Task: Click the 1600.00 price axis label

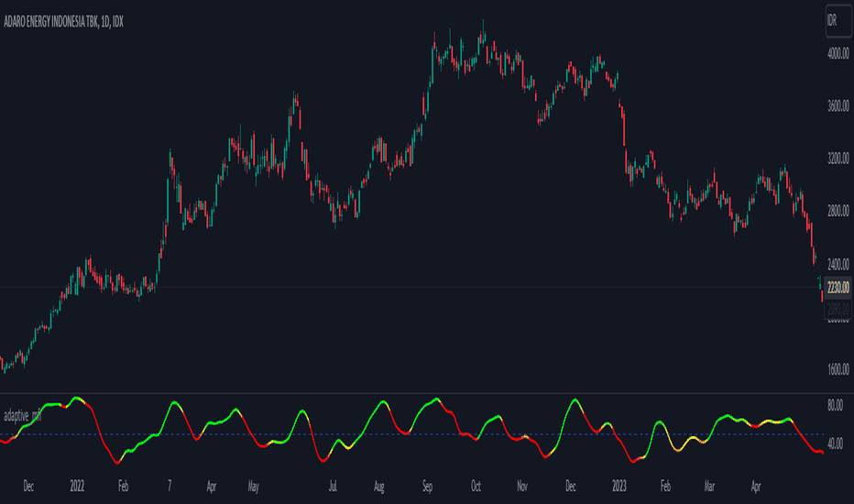Action: pyautogui.click(x=838, y=369)
